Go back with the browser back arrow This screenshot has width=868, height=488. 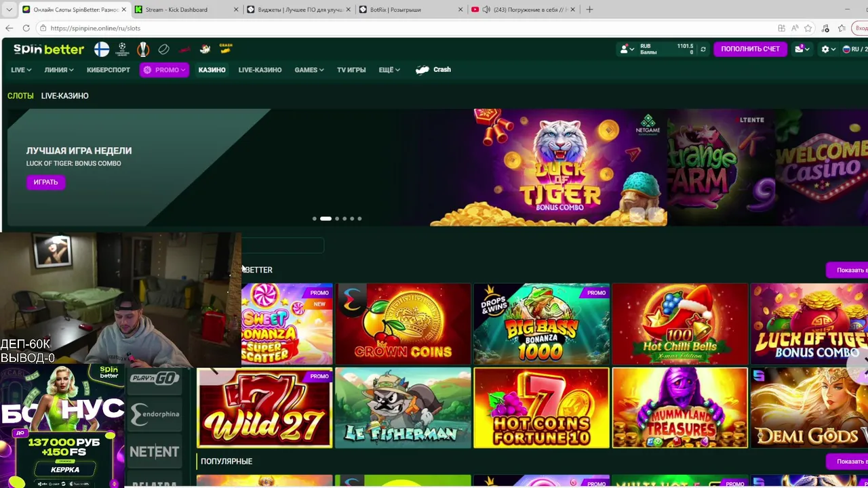[x=9, y=28]
